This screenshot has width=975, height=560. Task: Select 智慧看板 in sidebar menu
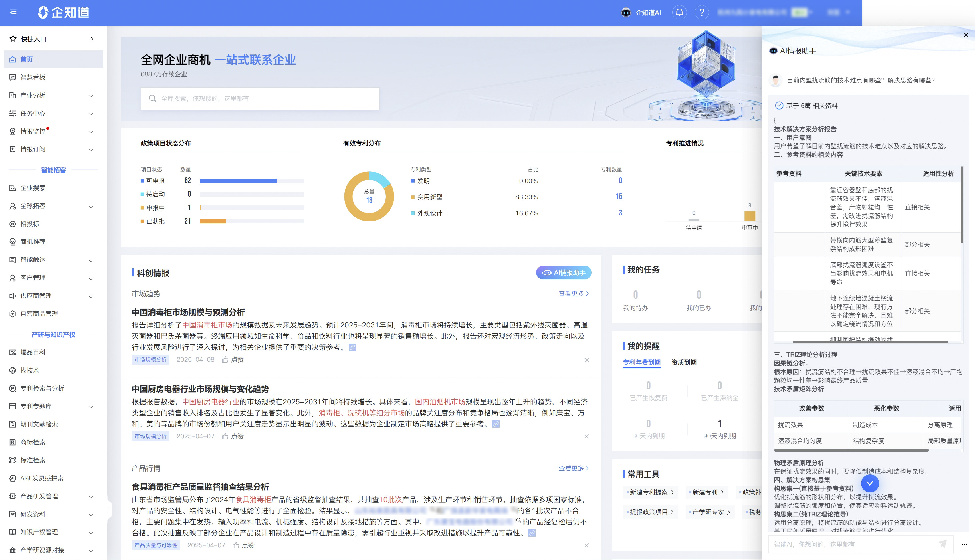tap(33, 77)
